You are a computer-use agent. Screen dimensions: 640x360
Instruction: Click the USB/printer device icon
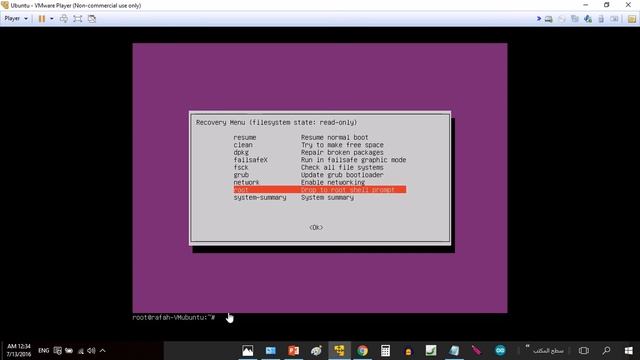click(601, 19)
